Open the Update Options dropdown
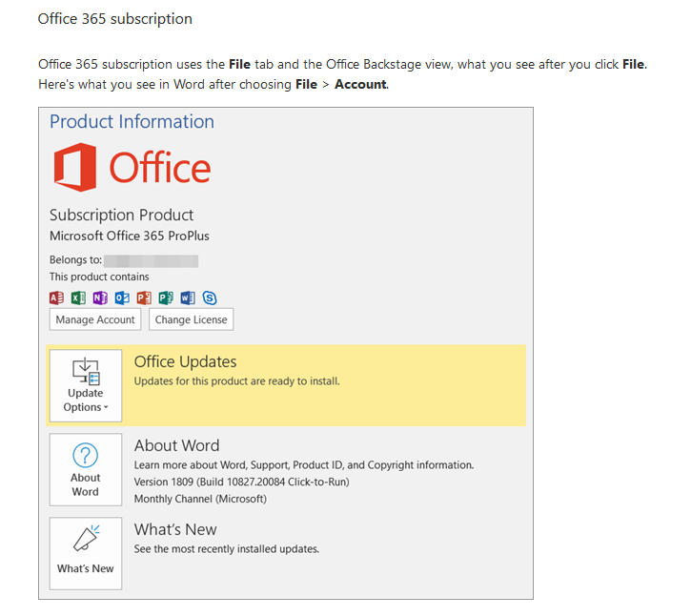The image size is (691, 616). click(x=86, y=386)
